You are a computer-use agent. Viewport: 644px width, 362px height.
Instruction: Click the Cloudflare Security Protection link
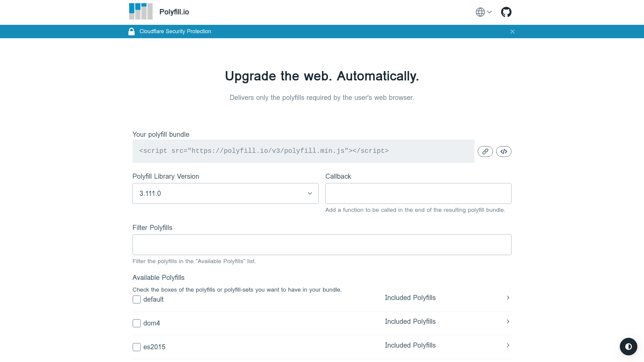(175, 31)
